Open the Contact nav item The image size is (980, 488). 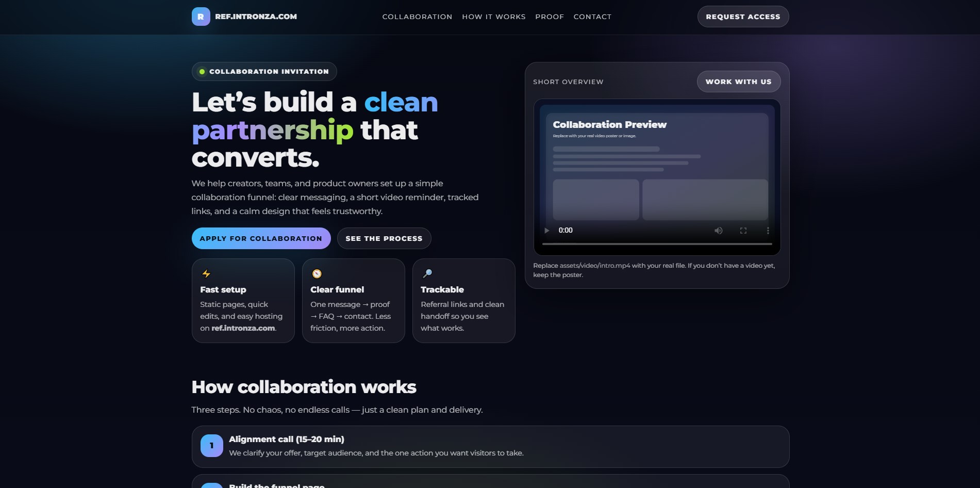coord(592,17)
